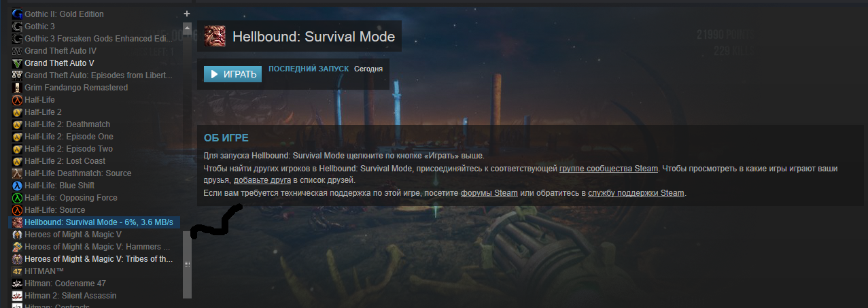The width and height of the screenshot is (868, 308).
Task: Click the Heroes of Might & Magic V icon
Action: tap(18, 235)
